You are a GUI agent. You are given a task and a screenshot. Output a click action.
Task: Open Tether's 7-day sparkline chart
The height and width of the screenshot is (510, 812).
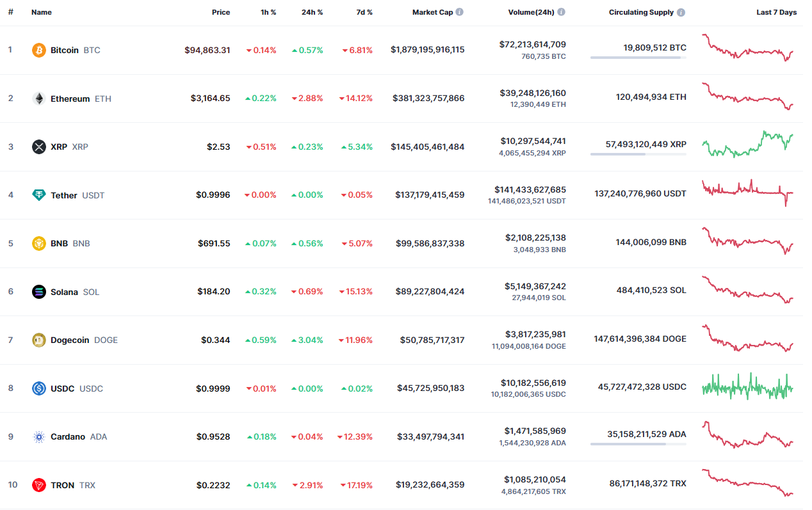747,192
